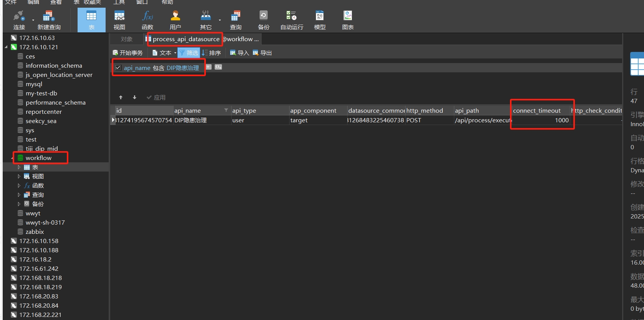Select the workflow database in tree

coord(38,158)
